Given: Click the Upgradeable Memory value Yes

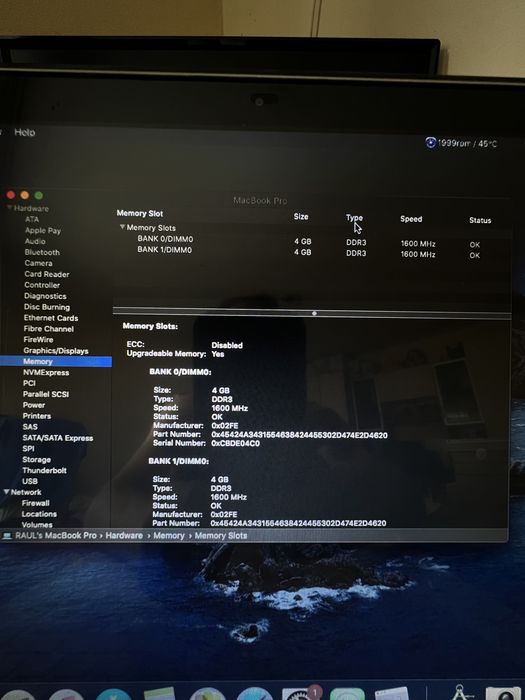Looking at the screenshot, I should pos(218,354).
